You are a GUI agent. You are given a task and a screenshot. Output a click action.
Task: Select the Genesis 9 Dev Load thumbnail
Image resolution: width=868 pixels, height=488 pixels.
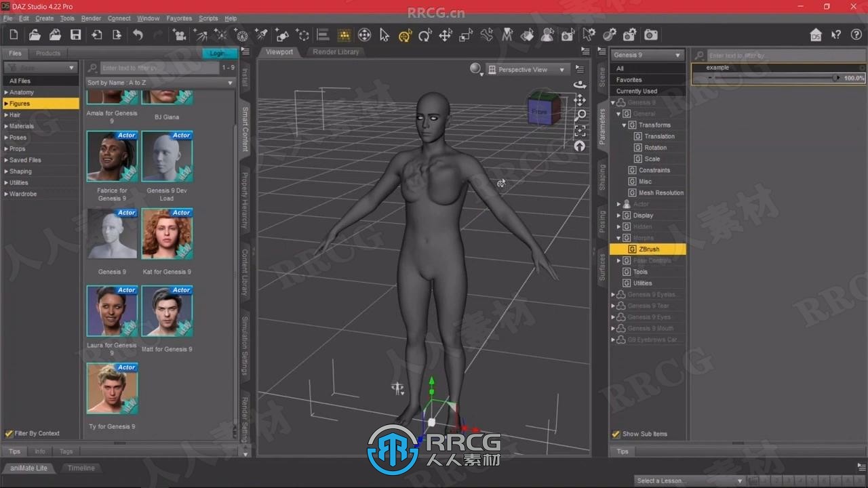tap(167, 157)
